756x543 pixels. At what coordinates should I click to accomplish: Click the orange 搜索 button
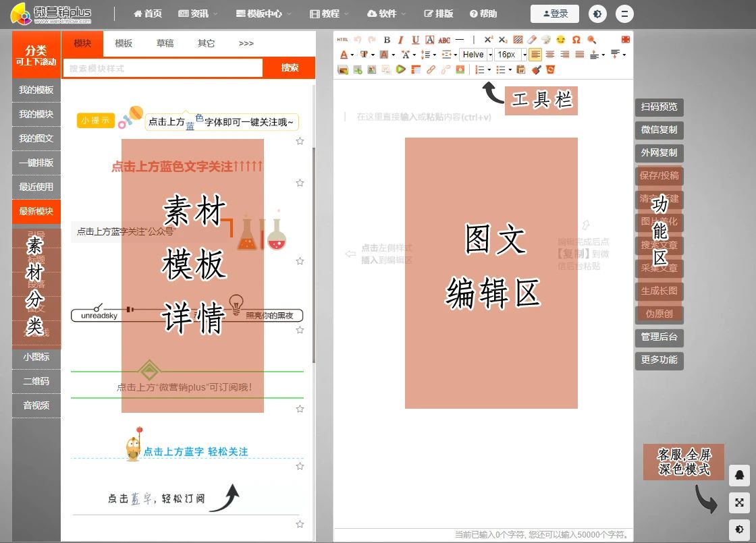pos(290,68)
